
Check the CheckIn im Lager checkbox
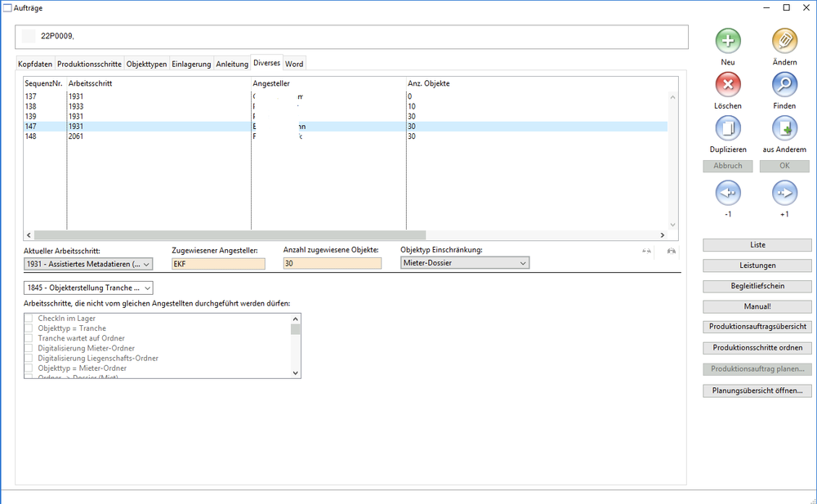coord(29,319)
